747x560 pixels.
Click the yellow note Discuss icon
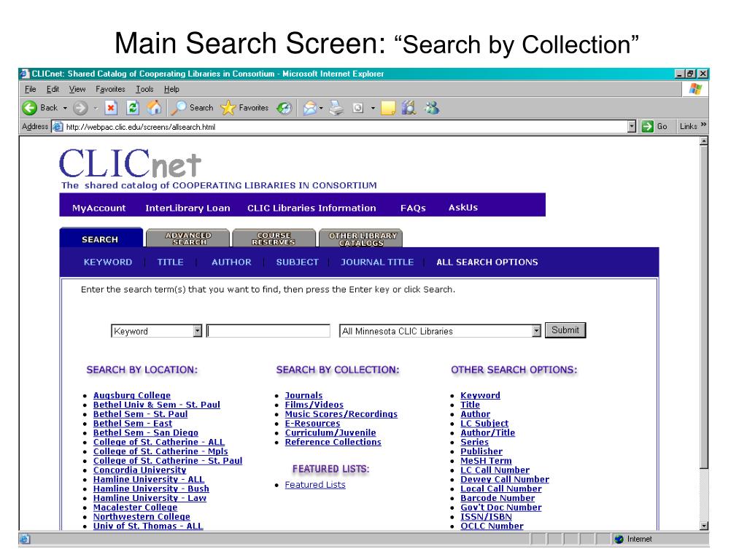click(x=388, y=108)
